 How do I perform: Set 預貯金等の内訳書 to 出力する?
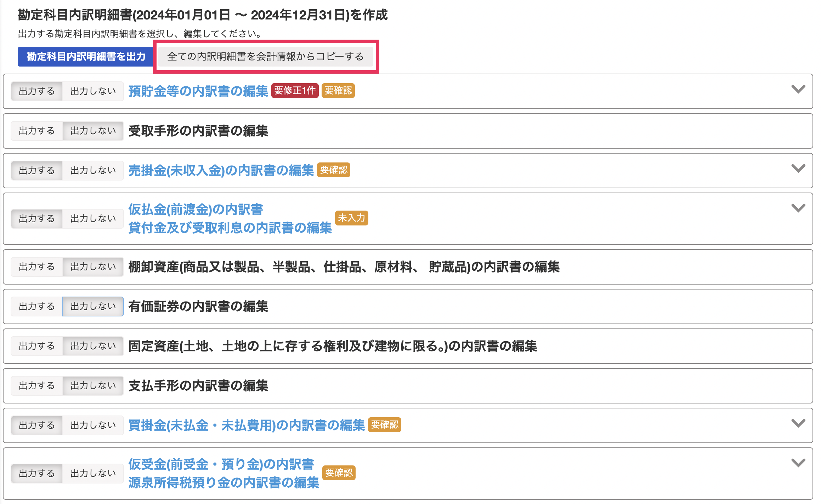(x=37, y=91)
